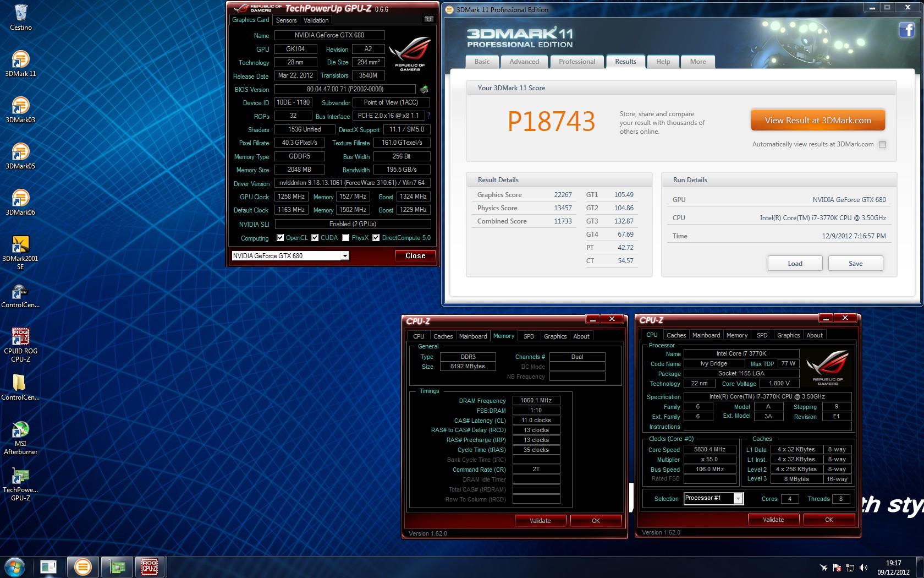Click the BIOS save chip icon in GPU-Z
The image size is (924, 578).
coord(424,89)
